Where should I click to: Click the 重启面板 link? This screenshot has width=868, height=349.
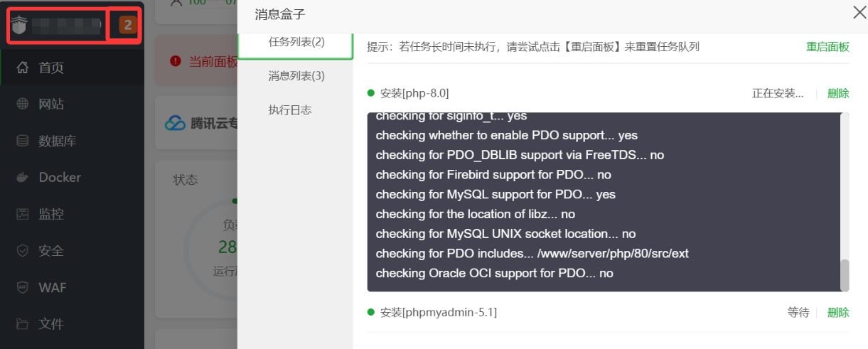tap(827, 47)
